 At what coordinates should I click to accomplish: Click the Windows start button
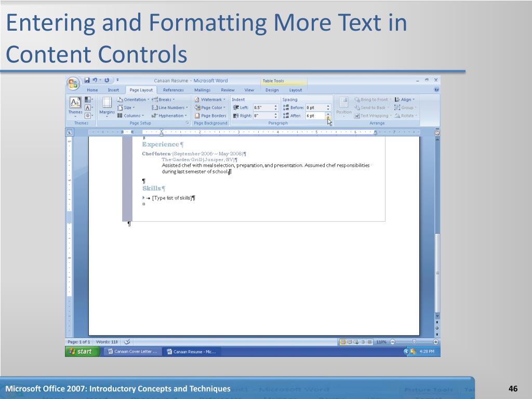(83, 352)
